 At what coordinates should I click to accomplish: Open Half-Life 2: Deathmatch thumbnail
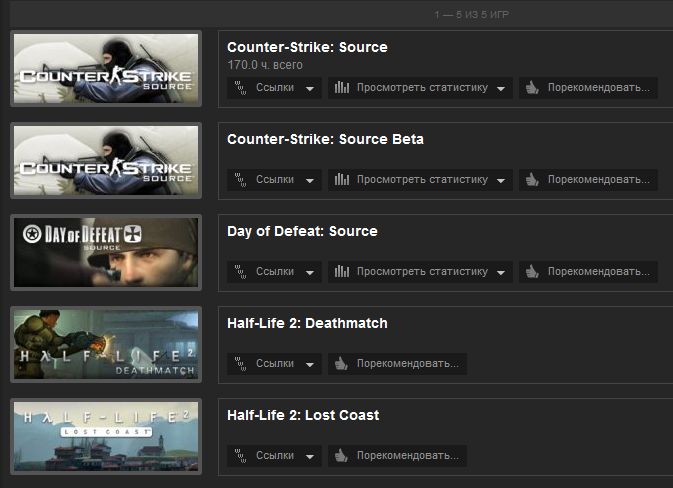click(x=106, y=345)
